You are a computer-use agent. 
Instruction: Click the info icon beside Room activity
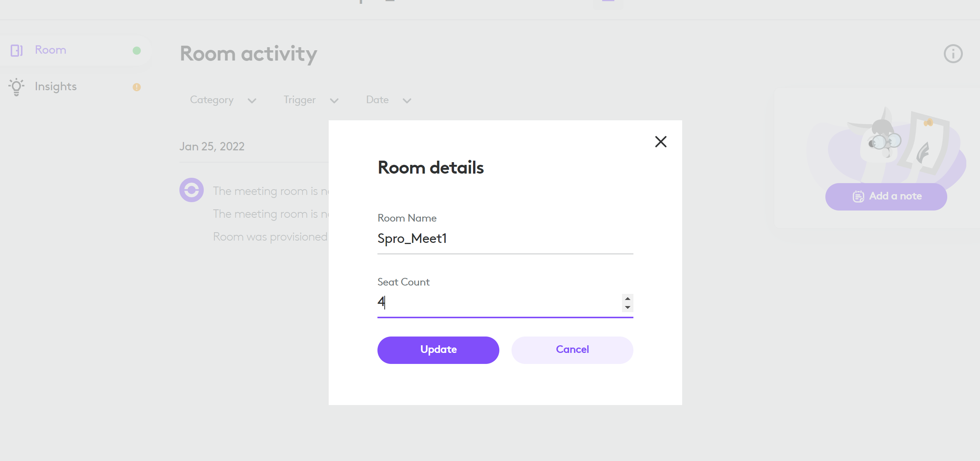(x=953, y=54)
